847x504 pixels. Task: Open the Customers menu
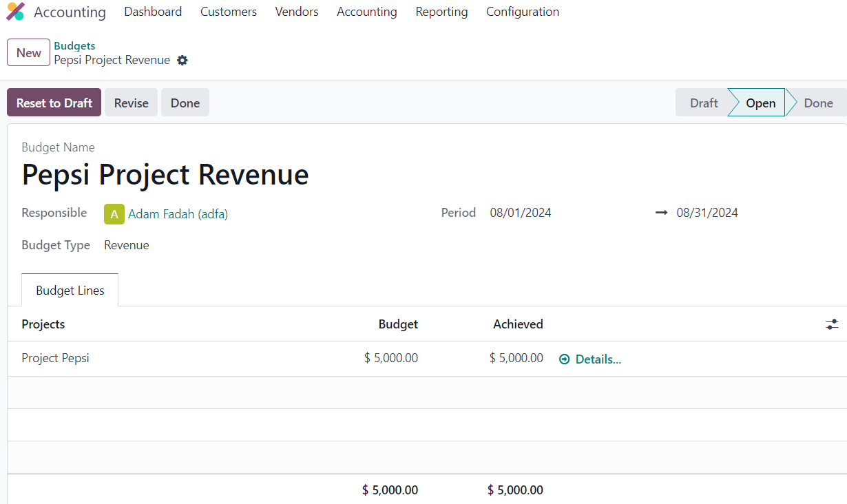[x=229, y=12]
